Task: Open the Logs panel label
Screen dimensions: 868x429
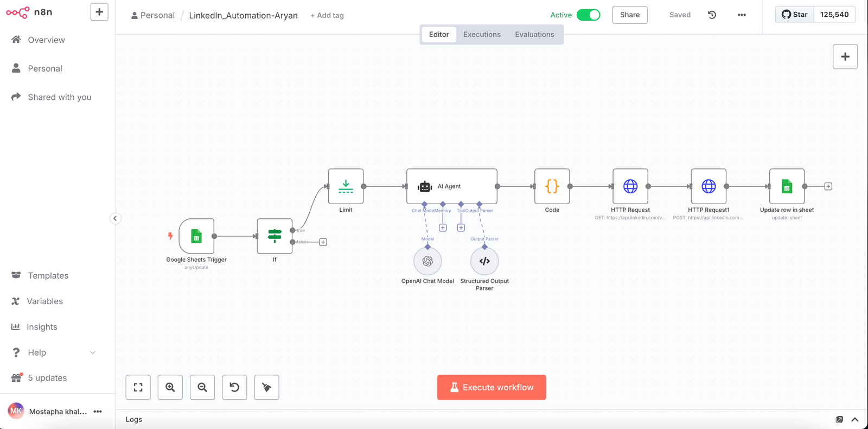Action: [134, 419]
